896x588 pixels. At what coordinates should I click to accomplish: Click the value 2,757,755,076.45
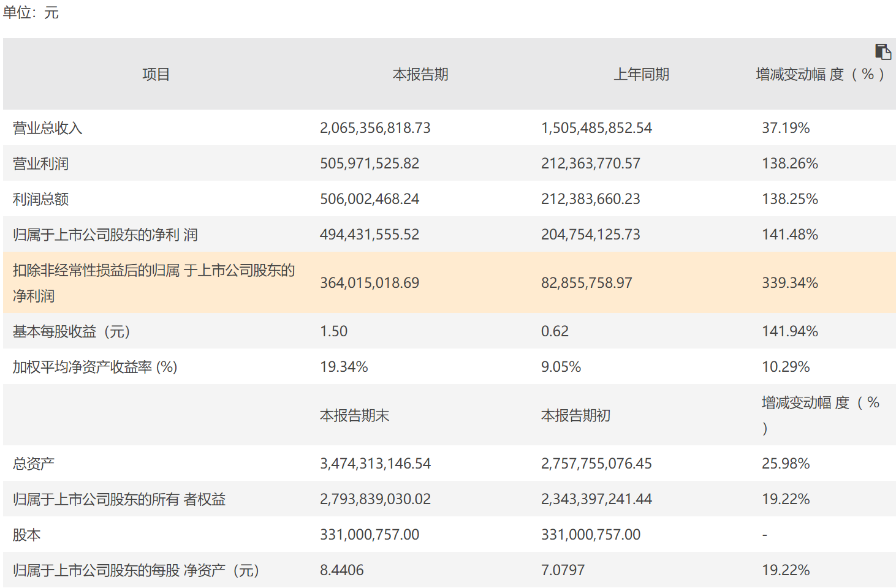(x=596, y=464)
